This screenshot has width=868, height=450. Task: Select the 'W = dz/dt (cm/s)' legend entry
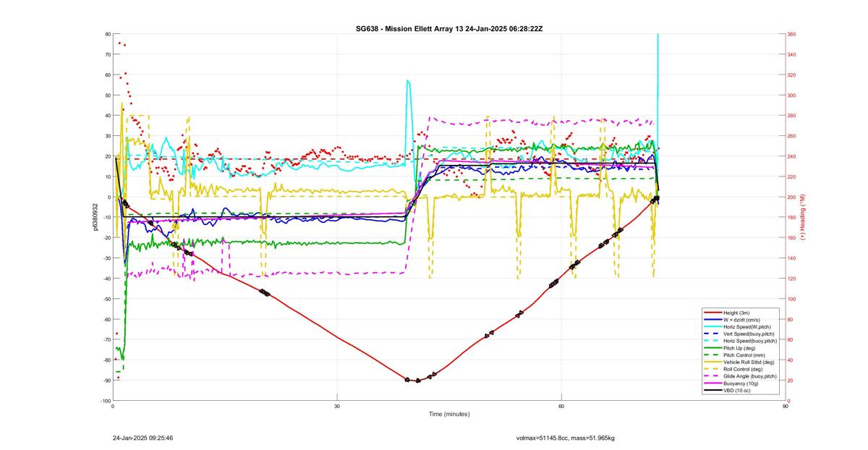(732, 320)
